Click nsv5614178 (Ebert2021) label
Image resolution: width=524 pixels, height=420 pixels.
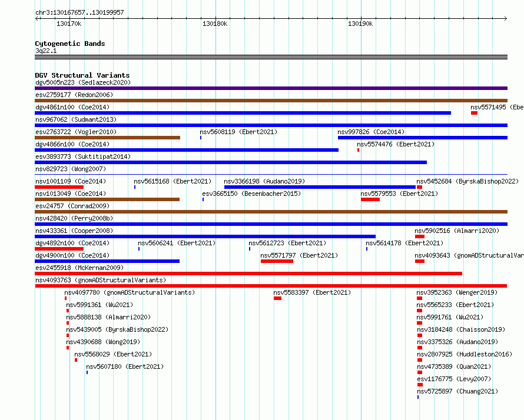coord(404,243)
